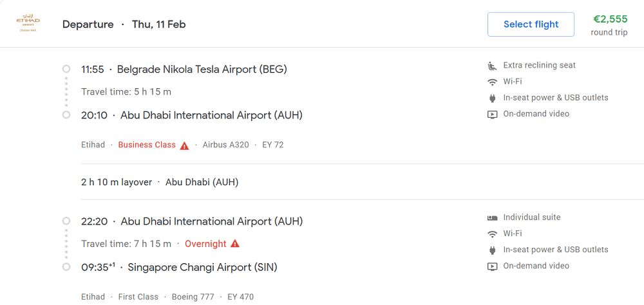Click the Departure Thu, 11 Feb header

click(x=124, y=24)
